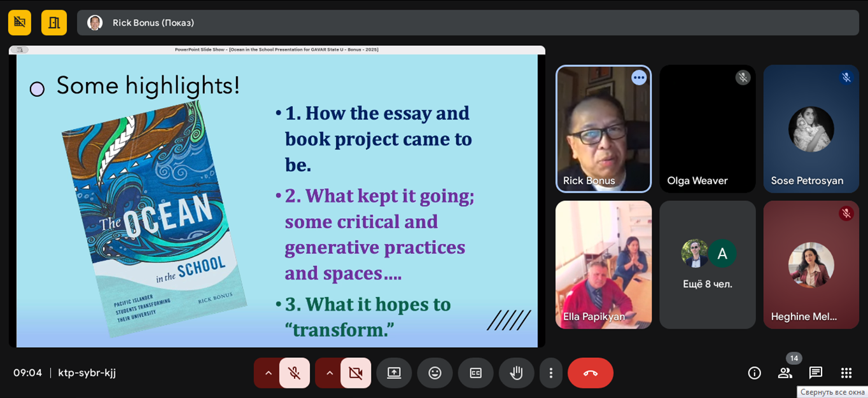The image size is (868, 398).
Task: Click the red leave call button
Action: pos(590,373)
